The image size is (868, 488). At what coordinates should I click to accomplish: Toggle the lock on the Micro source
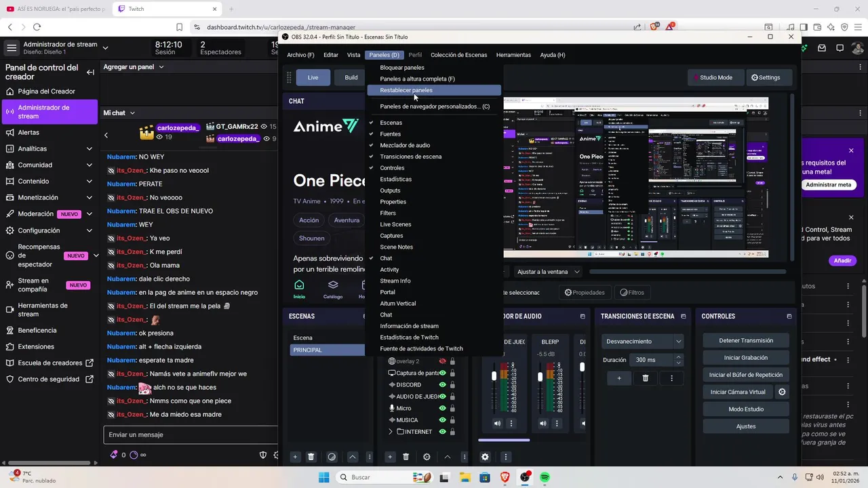click(x=452, y=408)
